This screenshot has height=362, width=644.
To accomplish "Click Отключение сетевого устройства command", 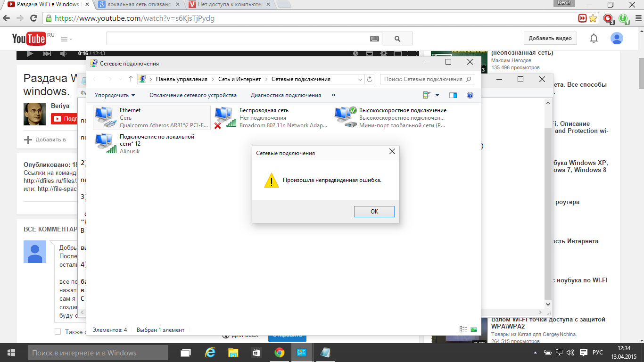I will [x=193, y=95].
